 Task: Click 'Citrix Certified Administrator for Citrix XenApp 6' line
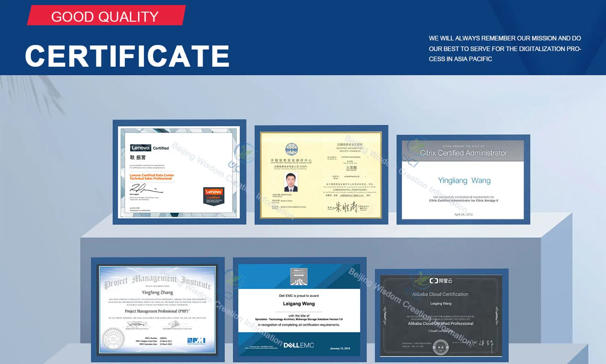(463, 200)
